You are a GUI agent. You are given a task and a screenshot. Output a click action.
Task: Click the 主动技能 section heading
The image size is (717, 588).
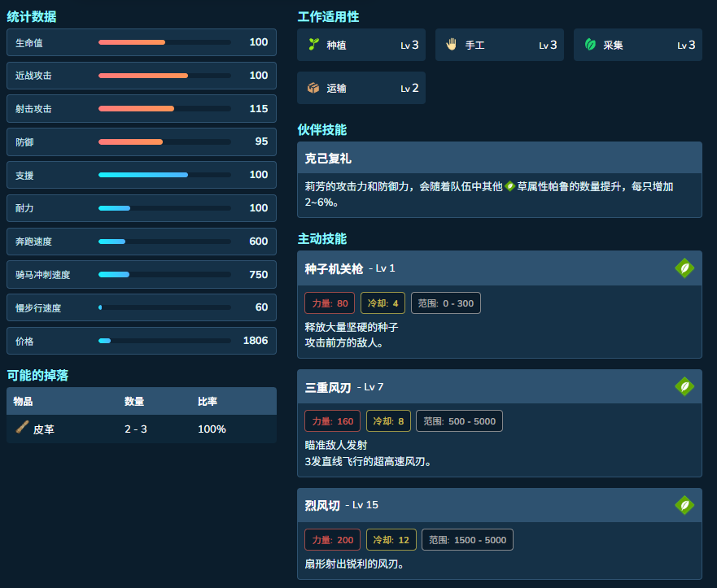322,238
